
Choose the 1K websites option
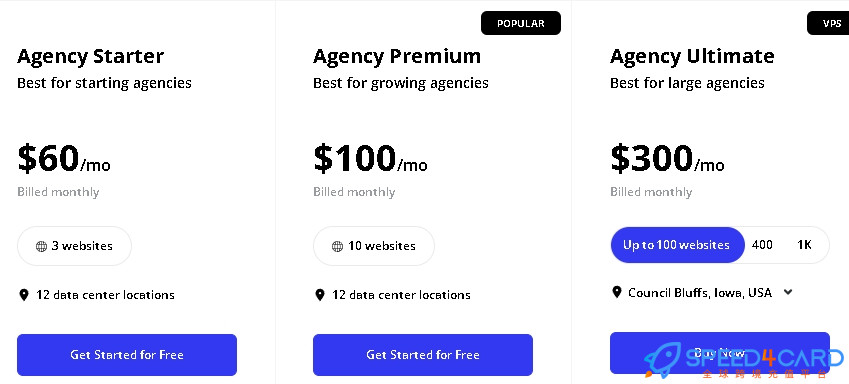coord(804,245)
